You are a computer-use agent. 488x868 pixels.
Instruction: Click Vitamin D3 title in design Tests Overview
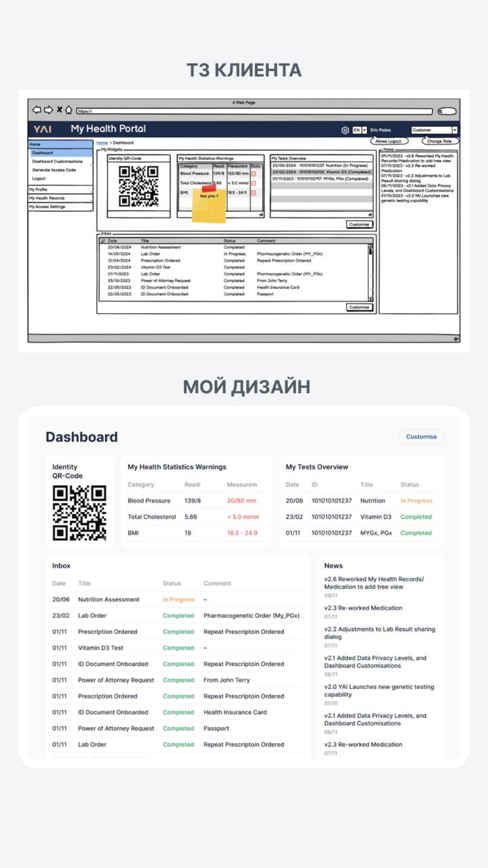coord(376,517)
